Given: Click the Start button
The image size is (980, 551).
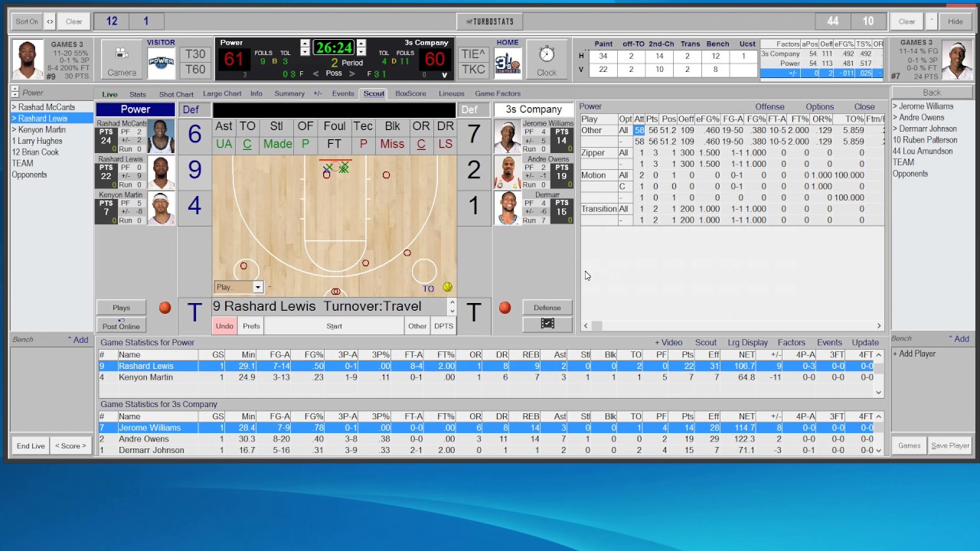Looking at the screenshot, I should (335, 326).
